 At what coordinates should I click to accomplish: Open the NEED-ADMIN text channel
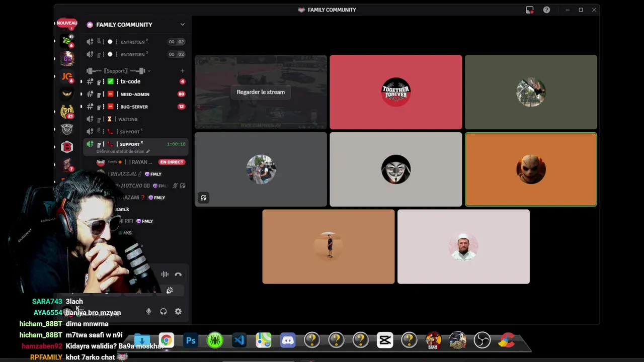coord(136,94)
